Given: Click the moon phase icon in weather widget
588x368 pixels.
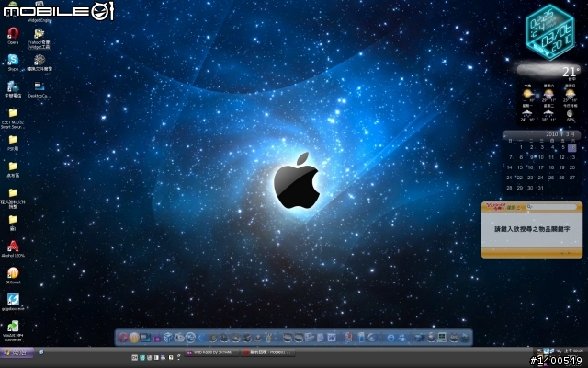Looking at the screenshot, I should tap(570, 114).
